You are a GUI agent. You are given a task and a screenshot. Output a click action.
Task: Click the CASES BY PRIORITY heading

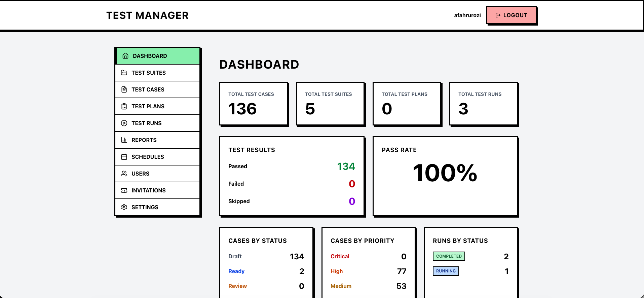[x=363, y=241]
